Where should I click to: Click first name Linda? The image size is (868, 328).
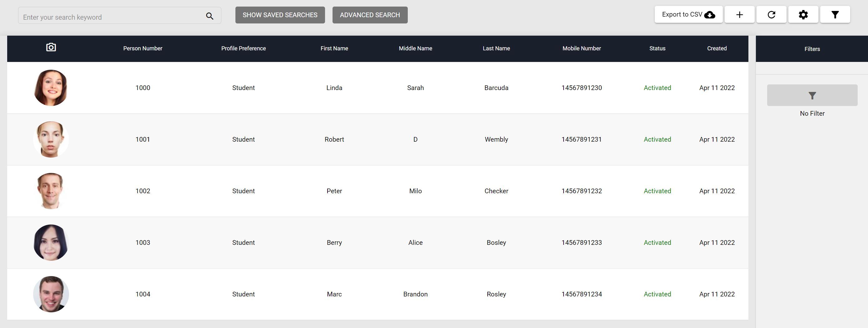pos(334,88)
